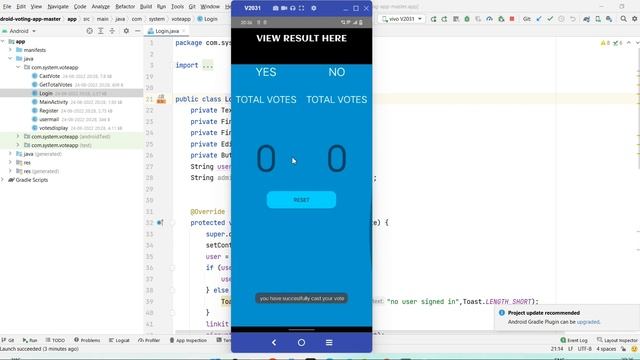Screen dimensions: 640x360
Task: Click the red Stop run icon
Action: (512, 19)
